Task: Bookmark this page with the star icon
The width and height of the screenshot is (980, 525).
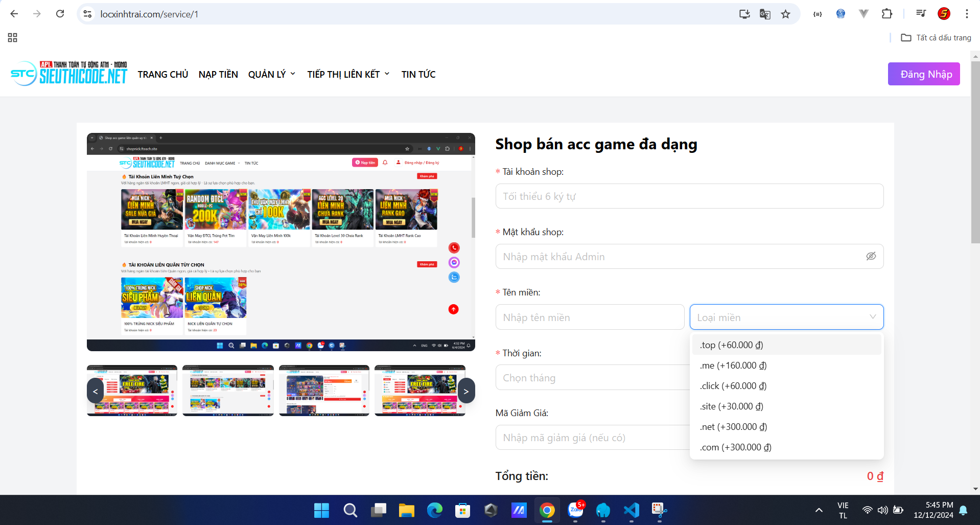Action: [785, 14]
